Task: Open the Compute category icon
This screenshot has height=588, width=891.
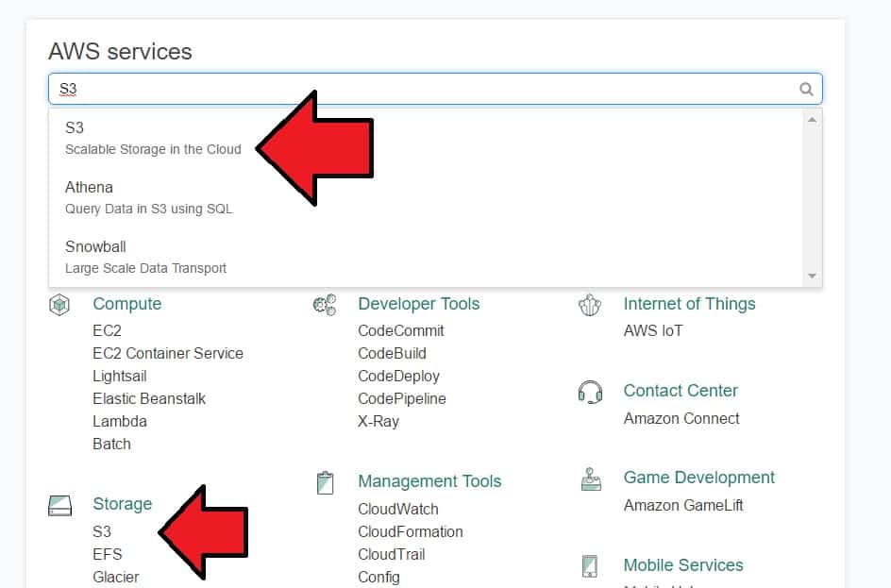Action: click(59, 305)
